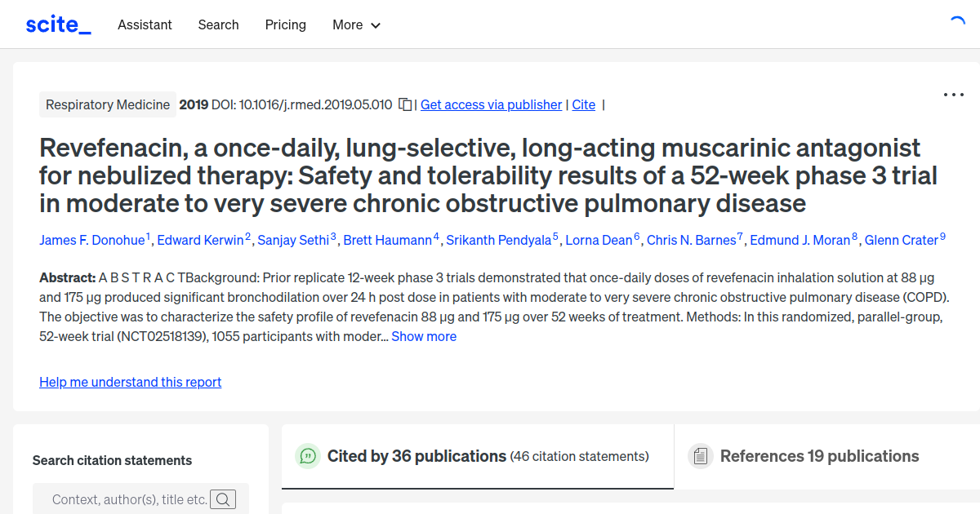The image size is (980, 514).
Task: Click the scite_ logo
Action: tap(58, 24)
